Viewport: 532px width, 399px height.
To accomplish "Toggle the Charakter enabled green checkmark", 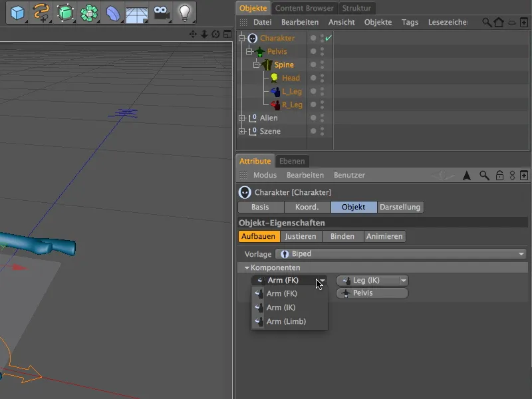I will [x=329, y=38].
